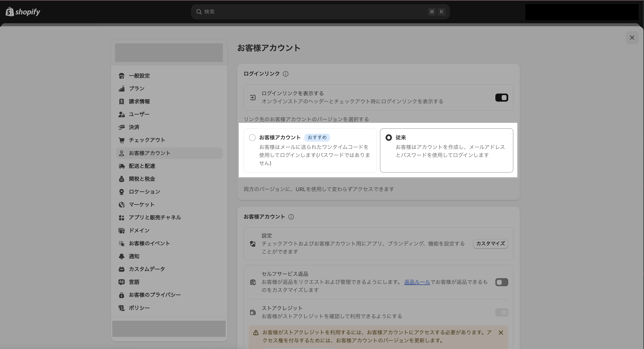Open マーケット settings
The height and width of the screenshot is (349, 644).
169,205
